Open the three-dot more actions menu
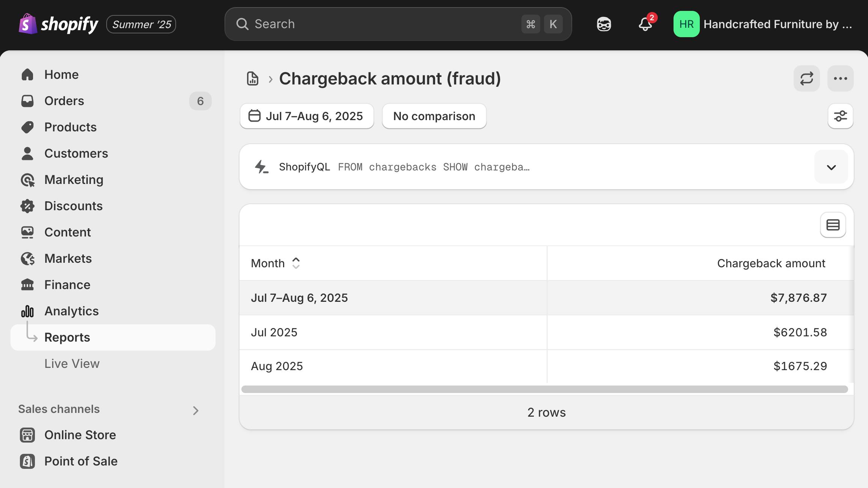 pos(840,78)
